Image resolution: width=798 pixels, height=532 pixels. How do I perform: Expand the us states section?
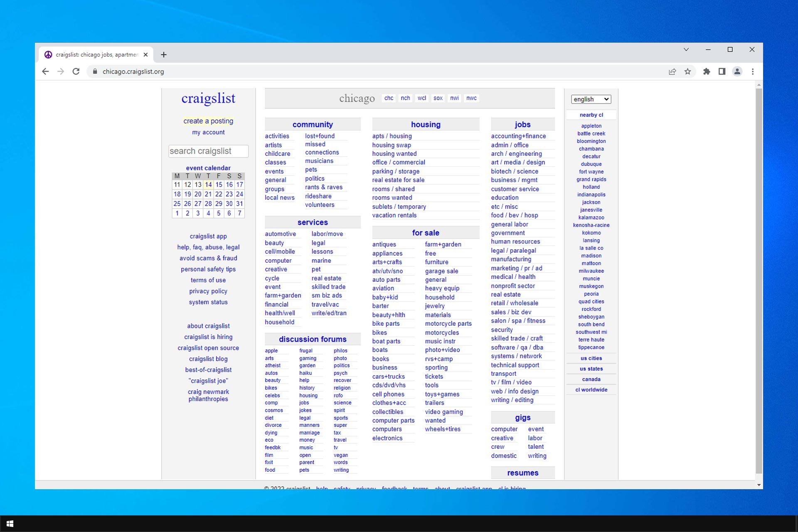tap(591, 369)
